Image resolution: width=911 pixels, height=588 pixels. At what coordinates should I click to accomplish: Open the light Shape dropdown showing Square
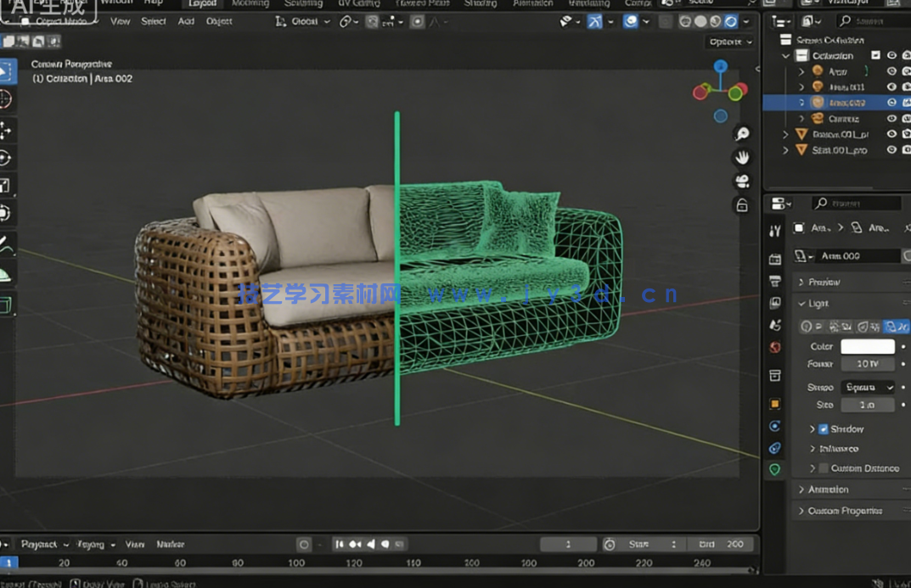pyautogui.click(x=868, y=388)
